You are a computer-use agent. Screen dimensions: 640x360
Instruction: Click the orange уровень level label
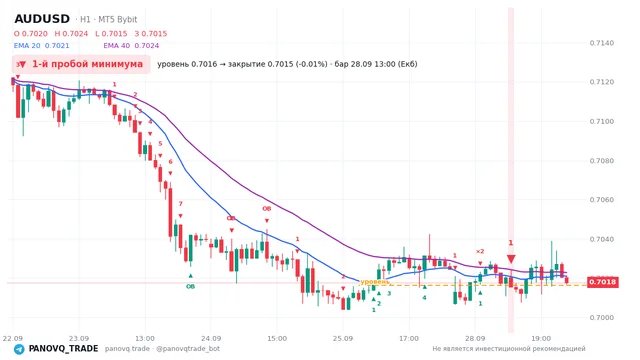click(x=374, y=282)
